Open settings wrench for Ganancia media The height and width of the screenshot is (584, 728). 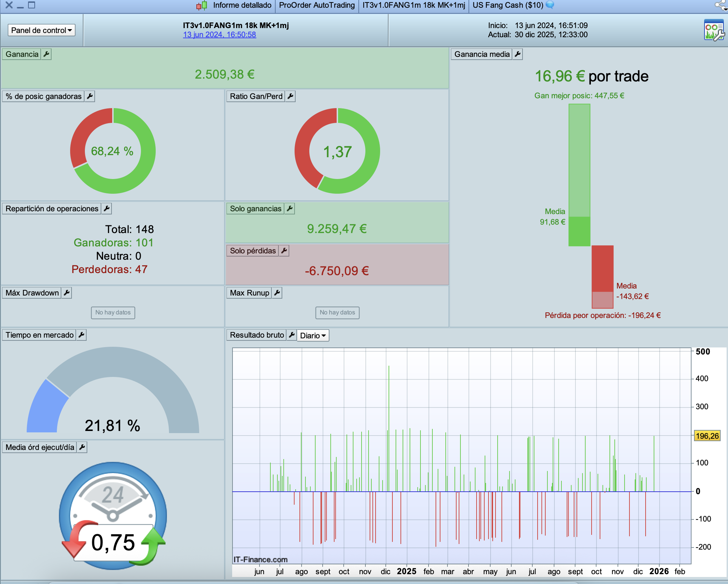[518, 54]
